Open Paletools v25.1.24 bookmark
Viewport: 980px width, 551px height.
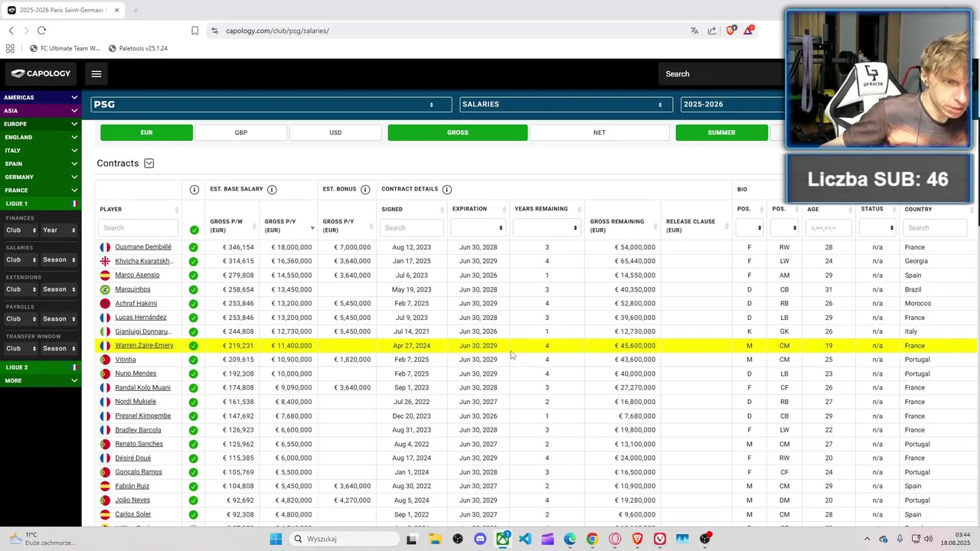[x=138, y=48]
